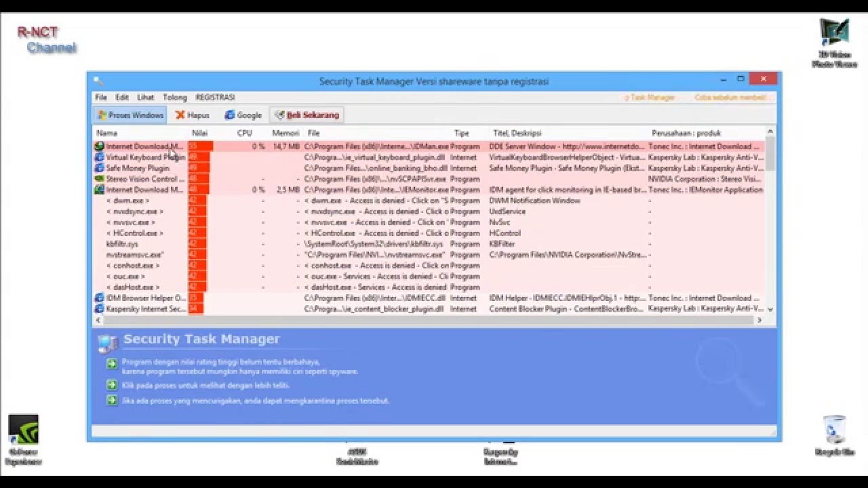Click the IEMonitor.exe Internet Download Manager icon
Image resolution: width=868 pixels, height=488 pixels.
tap(99, 190)
